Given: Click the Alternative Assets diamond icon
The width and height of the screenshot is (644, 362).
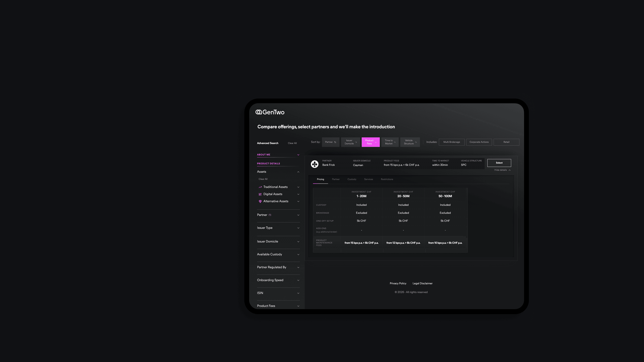Looking at the screenshot, I should click(260, 201).
